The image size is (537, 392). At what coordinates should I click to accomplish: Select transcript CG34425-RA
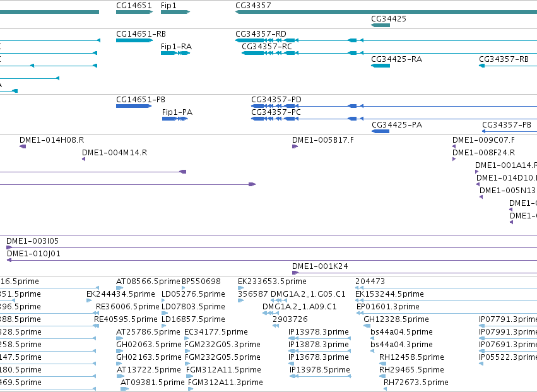(x=396, y=59)
